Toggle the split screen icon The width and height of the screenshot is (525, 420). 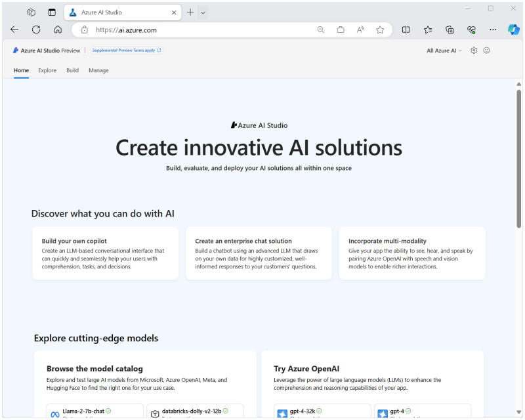[x=406, y=30]
